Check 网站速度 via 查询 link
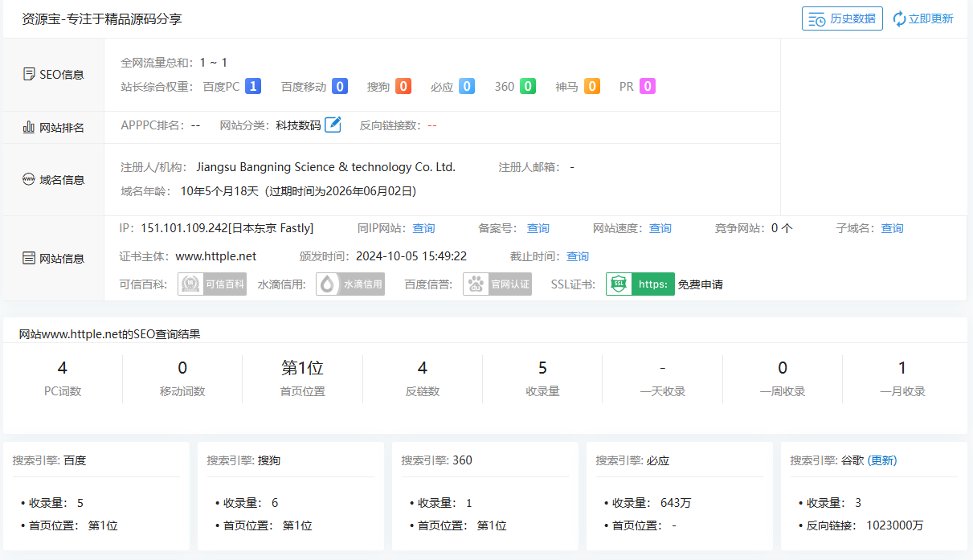Screen dimensions: 973x560 (x=660, y=228)
